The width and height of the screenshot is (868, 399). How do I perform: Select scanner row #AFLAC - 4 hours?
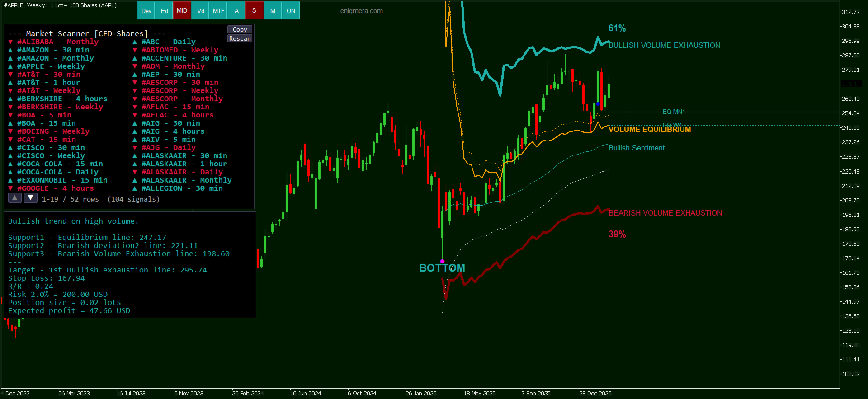pyautogui.click(x=173, y=115)
